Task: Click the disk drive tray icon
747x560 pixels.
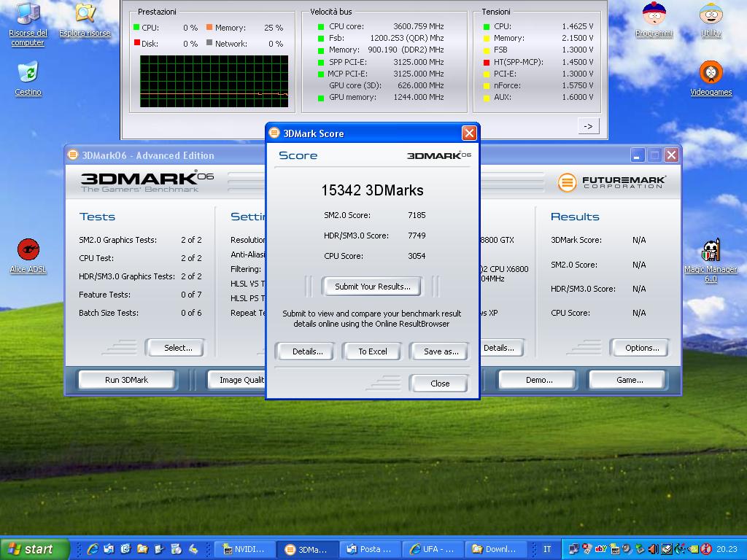Action: [667, 549]
